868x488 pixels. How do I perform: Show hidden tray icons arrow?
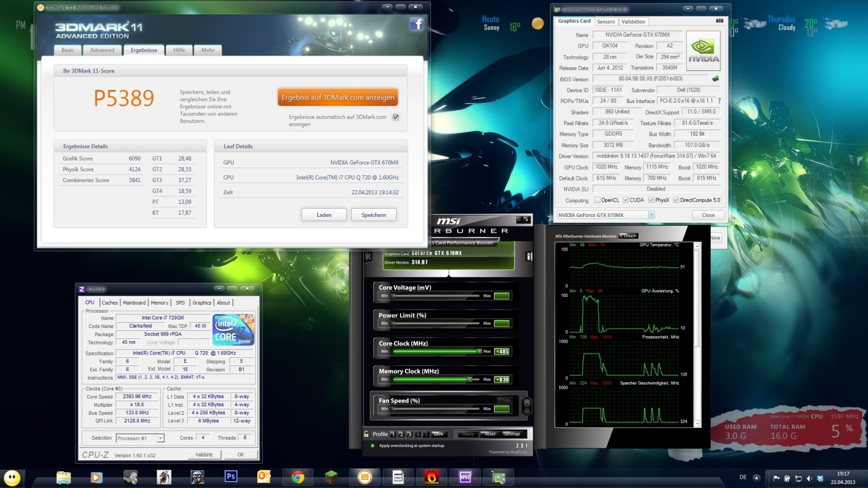pos(757,478)
